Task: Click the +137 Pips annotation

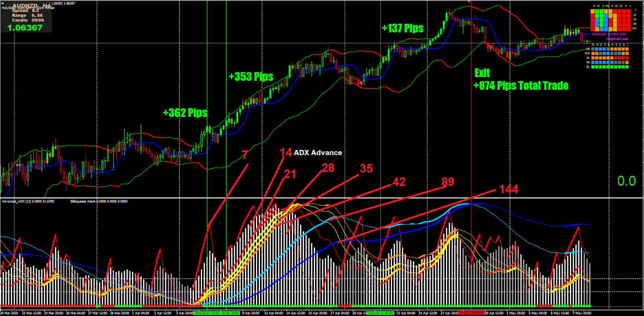Action: pyautogui.click(x=402, y=28)
